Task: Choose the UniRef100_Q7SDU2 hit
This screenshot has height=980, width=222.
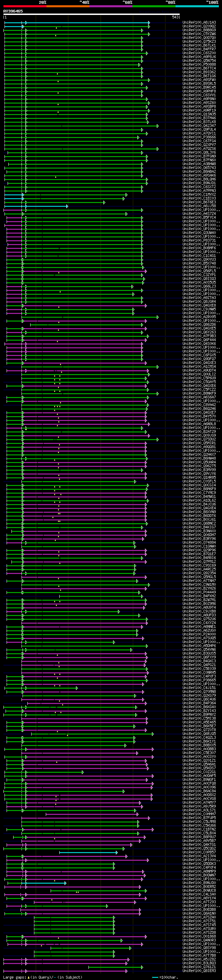Action: click(199, 439)
